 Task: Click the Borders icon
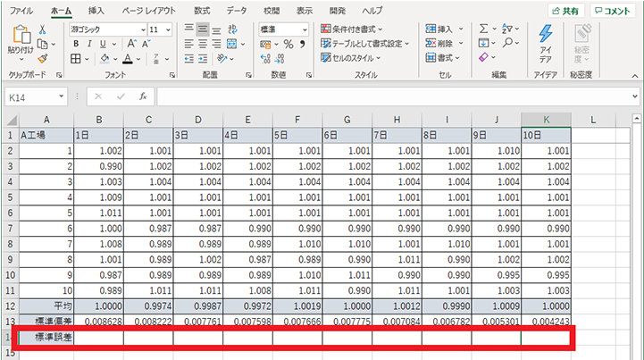(x=76, y=59)
